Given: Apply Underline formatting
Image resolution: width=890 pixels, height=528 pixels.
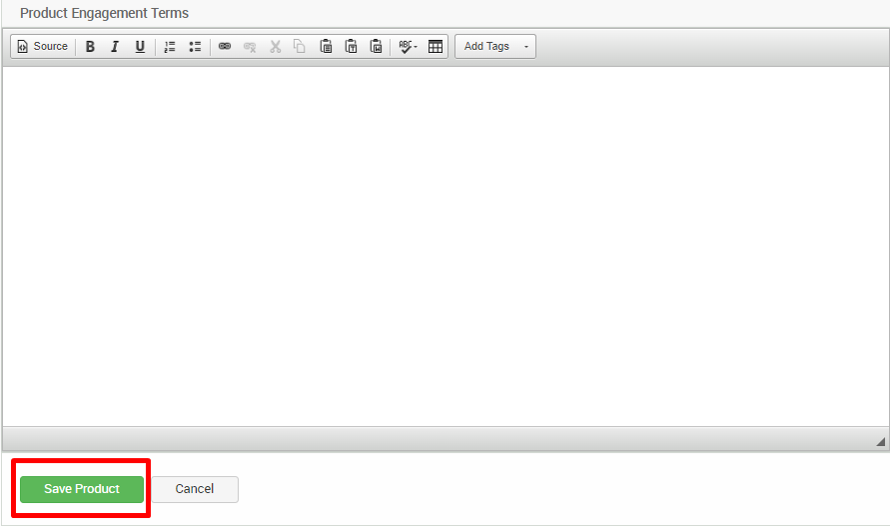Looking at the screenshot, I should click(x=140, y=47).
